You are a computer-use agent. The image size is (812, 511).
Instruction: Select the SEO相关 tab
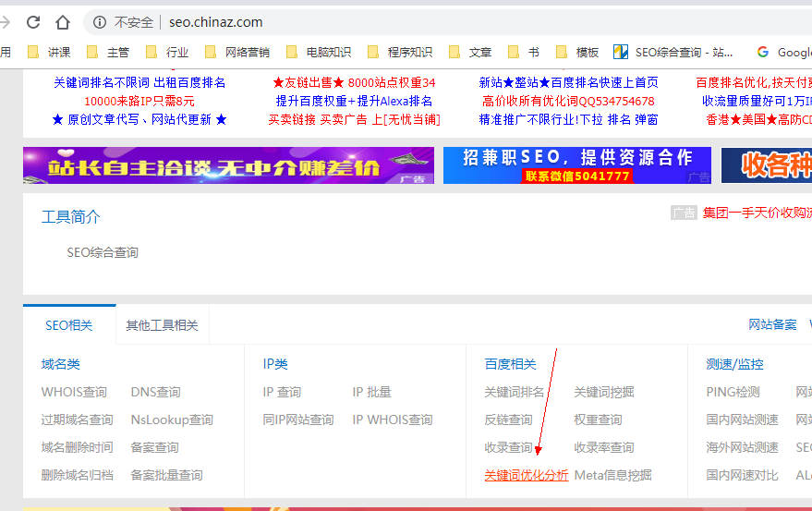point(69,325)
